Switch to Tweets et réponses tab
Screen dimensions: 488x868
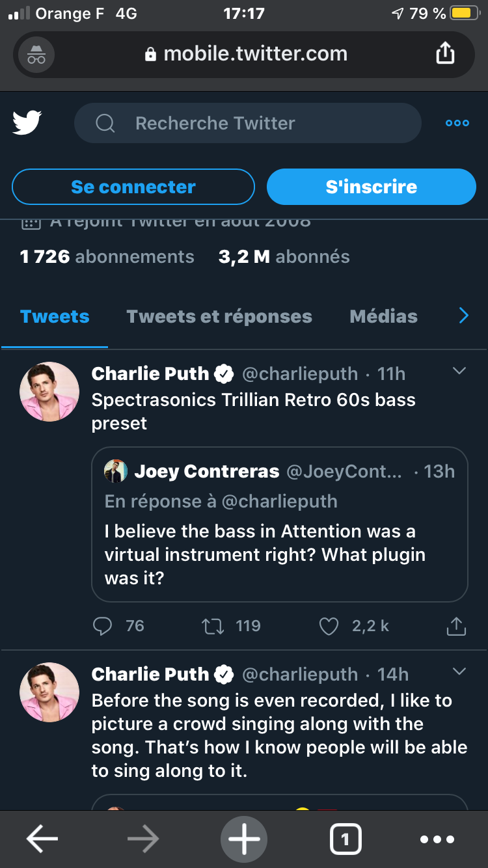click(219, 316)
